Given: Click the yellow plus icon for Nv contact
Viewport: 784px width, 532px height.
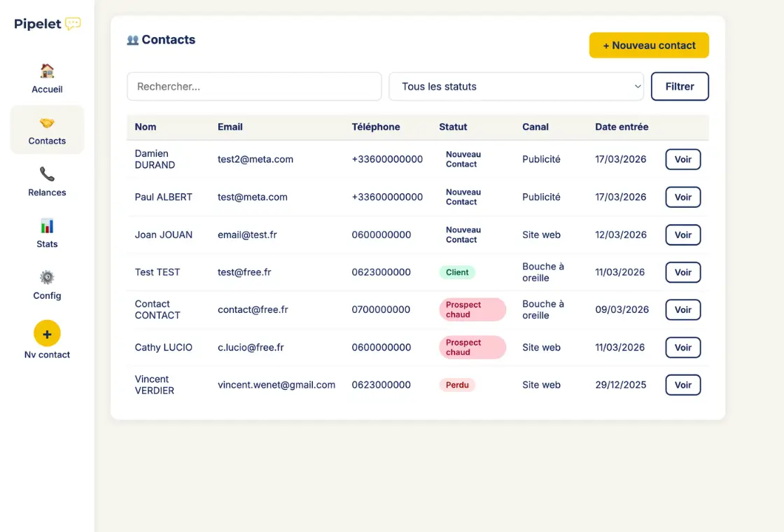Looking at the screenshot, I should [x=47, y=334].
